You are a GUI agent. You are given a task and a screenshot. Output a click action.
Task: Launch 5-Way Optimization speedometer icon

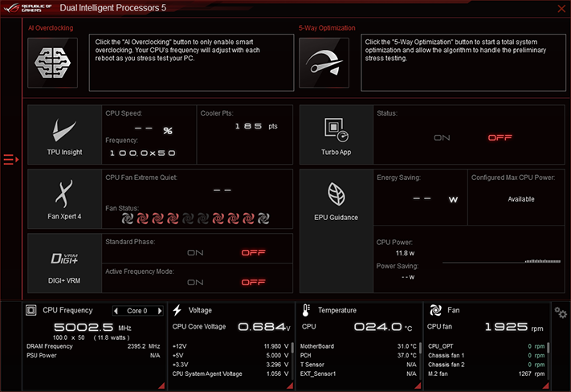pyautogui.click(x=324, y=63)
